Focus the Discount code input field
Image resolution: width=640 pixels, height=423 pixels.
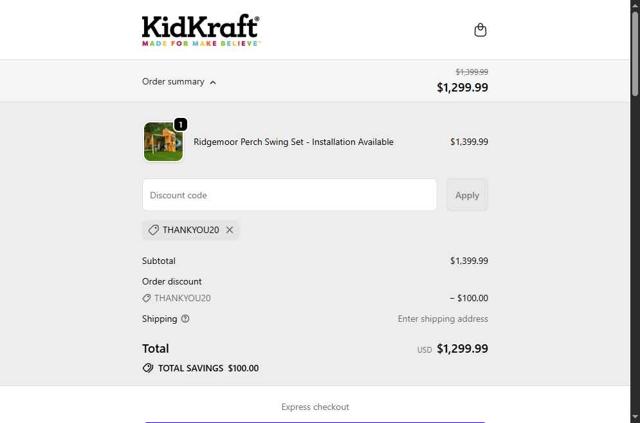(x=289, y=195)
